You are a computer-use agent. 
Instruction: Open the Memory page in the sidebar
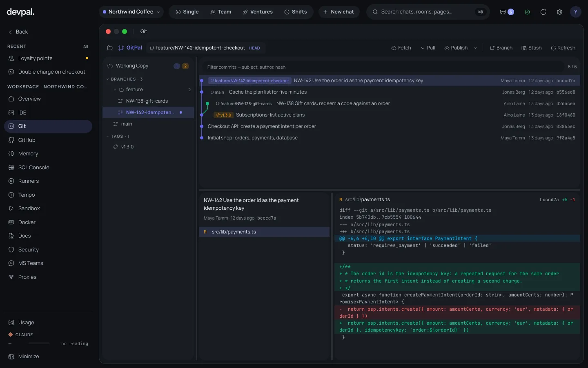point(48,153)
